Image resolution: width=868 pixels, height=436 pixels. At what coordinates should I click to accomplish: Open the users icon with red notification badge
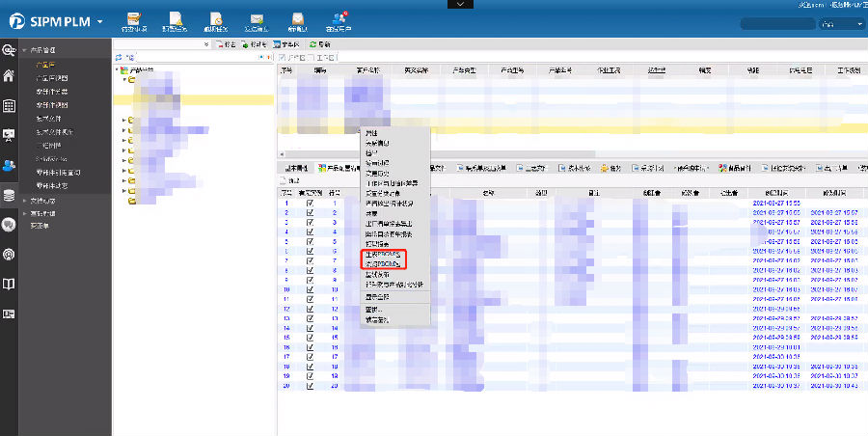tap(339, 18)
